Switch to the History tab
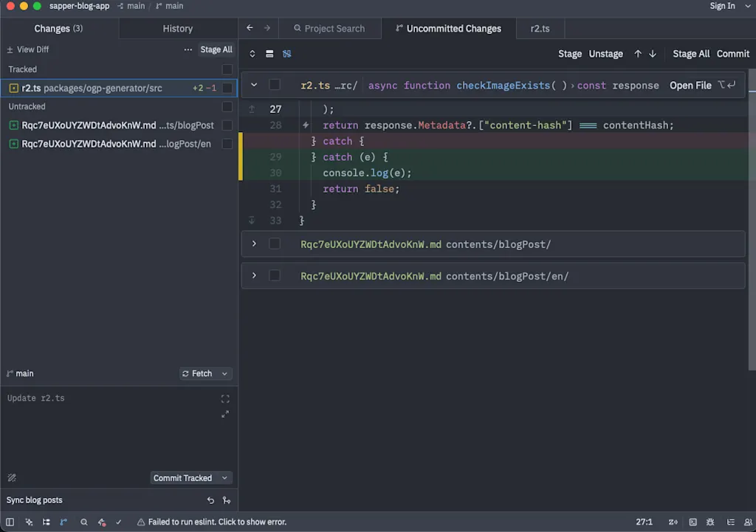Image resolution: width=756 pixels, height=532 pixels. 178,29
